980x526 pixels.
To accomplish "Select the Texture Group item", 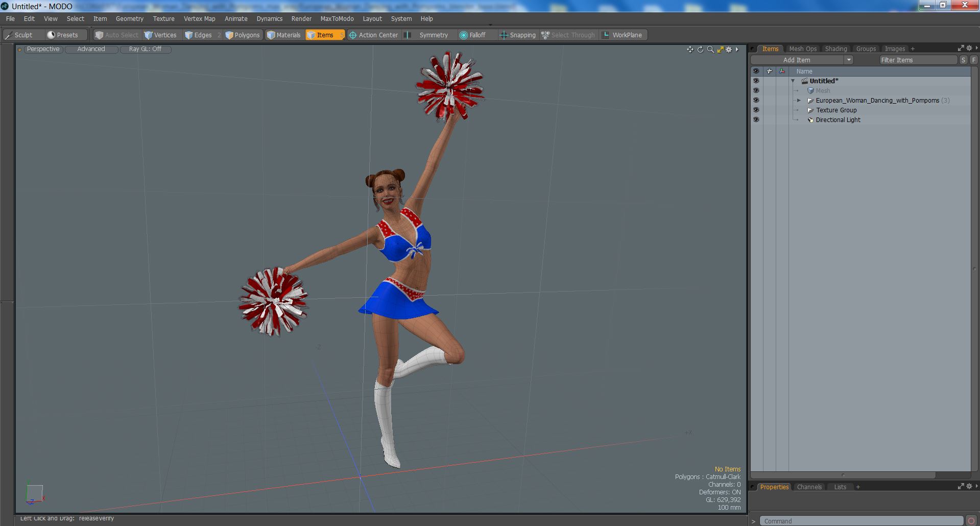I will (836, 110).
